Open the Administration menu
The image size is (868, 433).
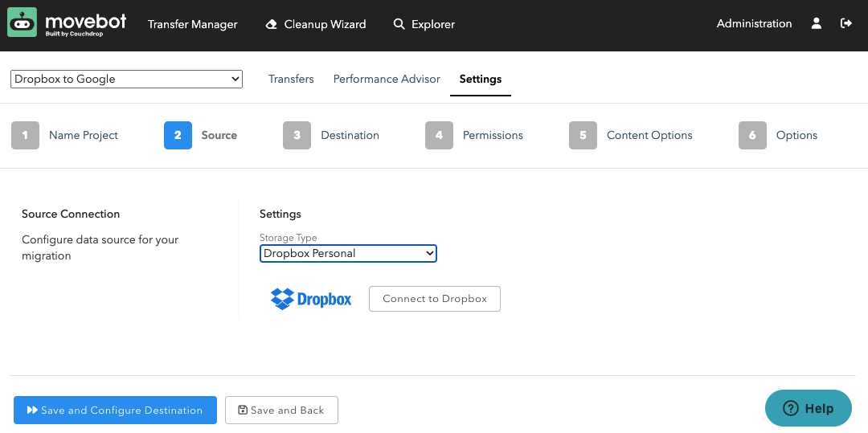[754, 24]
